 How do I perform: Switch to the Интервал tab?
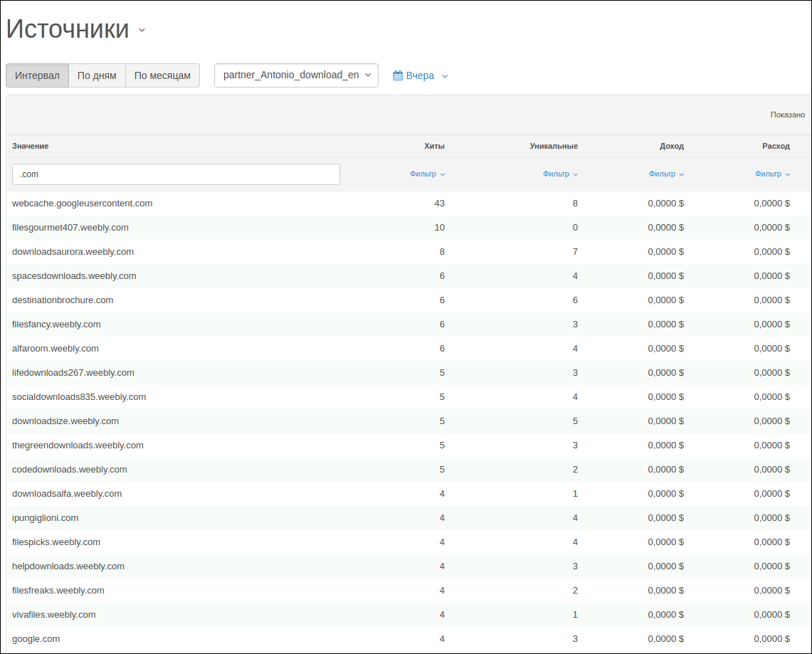pyautogui.click(x=37, y=75)
